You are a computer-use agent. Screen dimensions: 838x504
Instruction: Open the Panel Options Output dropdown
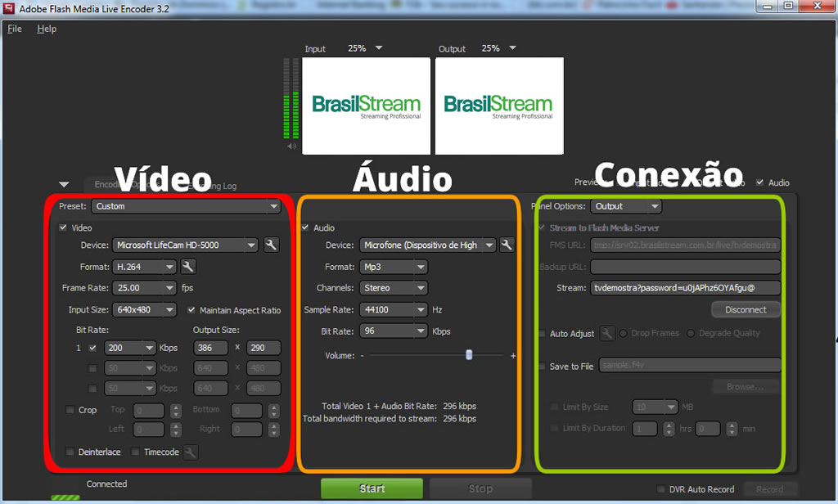[626, 206]
